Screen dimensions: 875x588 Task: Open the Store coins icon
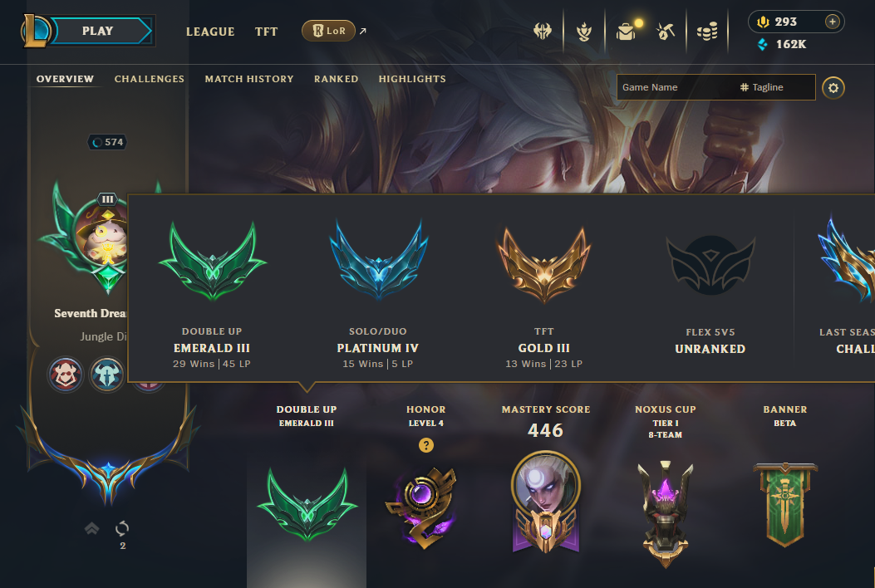[707, 32]
